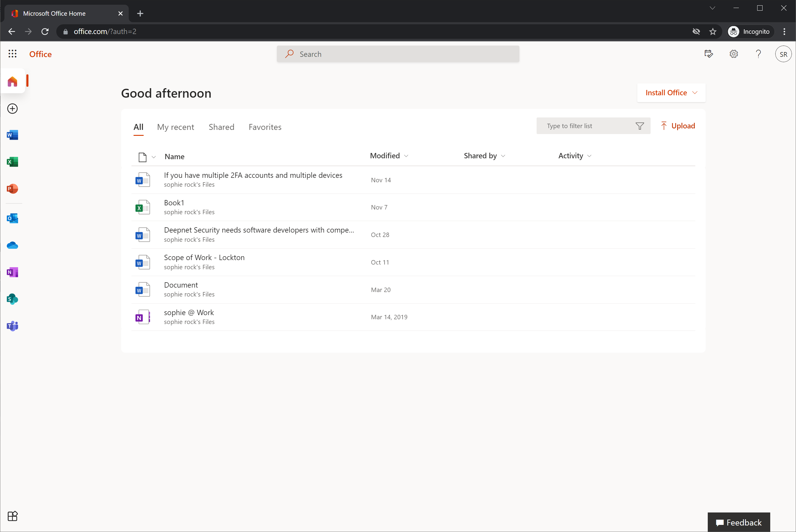Open OneDrive cloud icon
The height and width of the screenshot is (532, 796).
click(12, 245)
